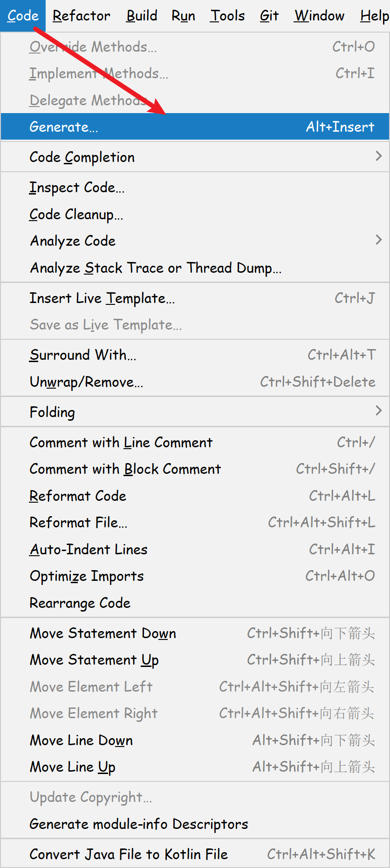The height and width of the screenshot is (868, 390).
Task: Choose Inspect Code... option
Action: [x=77, y=188]
